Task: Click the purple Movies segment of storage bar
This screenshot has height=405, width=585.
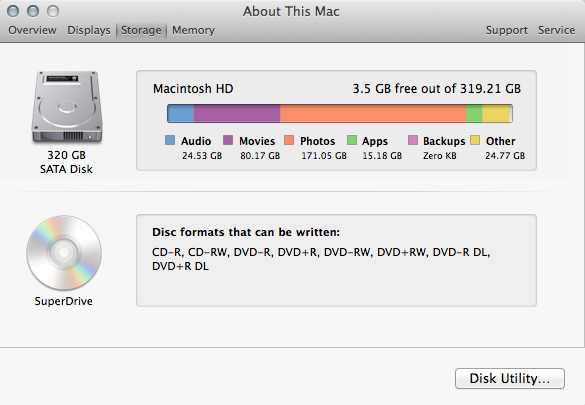Action: [237, 113]
